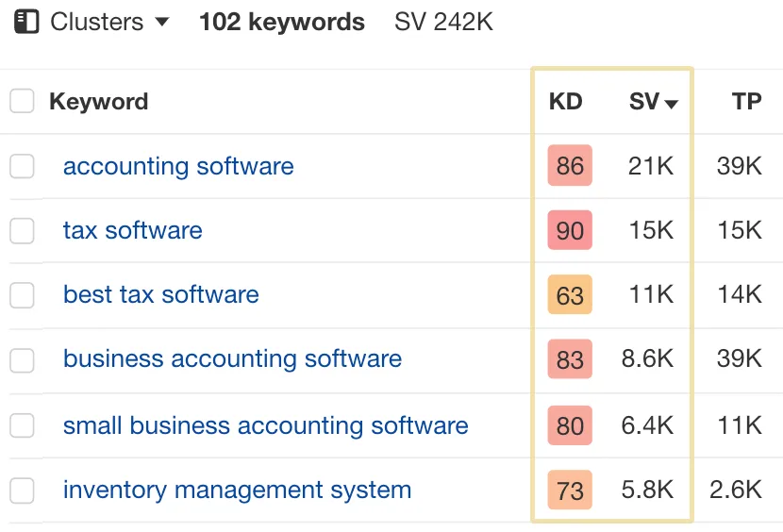Open the best tax software link

(x=160, y=294)
